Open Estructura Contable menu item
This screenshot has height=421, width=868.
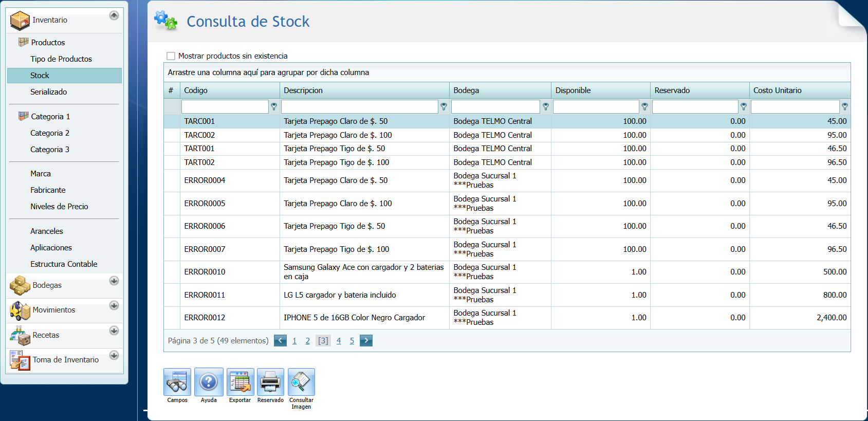[x=64, y=264]
